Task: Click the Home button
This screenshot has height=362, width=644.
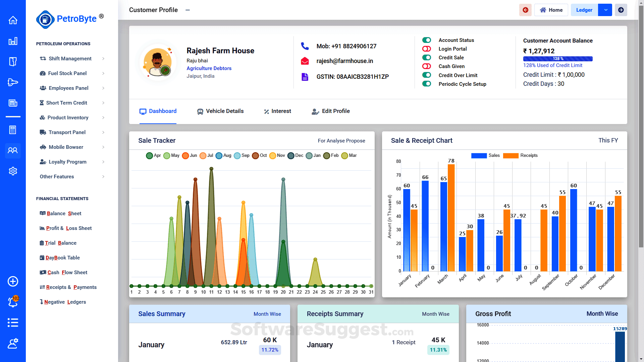Action: (x=551, y=10)
